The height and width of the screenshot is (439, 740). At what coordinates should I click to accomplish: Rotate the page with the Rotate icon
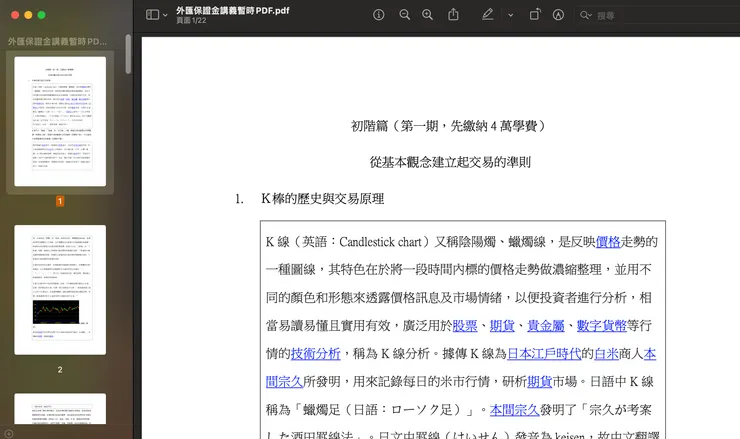point(534,15)
